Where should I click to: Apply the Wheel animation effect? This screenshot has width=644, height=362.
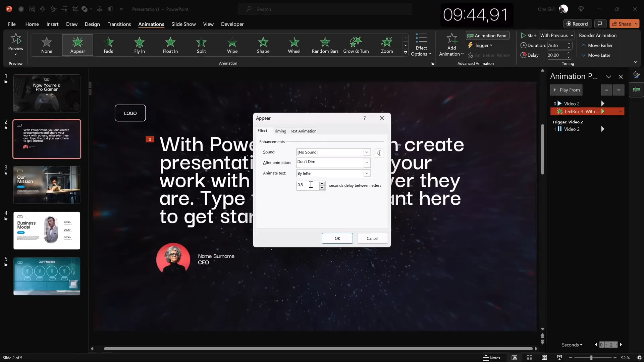[294, 45]
